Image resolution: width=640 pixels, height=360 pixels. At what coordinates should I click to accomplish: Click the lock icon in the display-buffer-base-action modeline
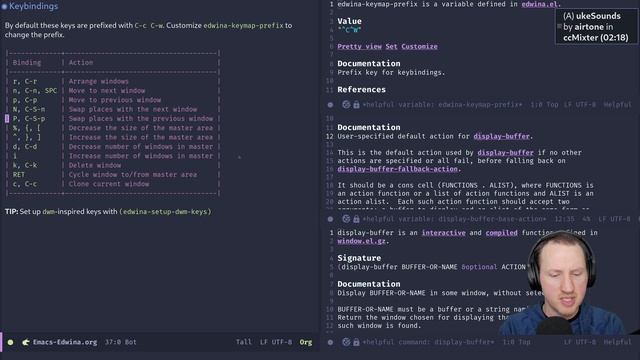pos(356,219)
